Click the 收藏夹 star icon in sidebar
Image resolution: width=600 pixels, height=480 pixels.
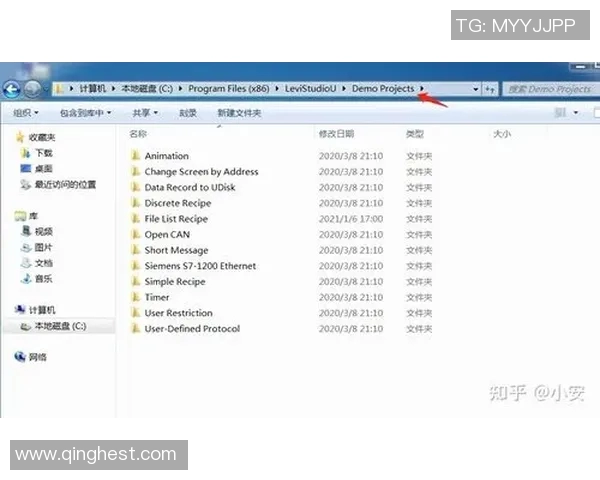(x=20, y=137)
